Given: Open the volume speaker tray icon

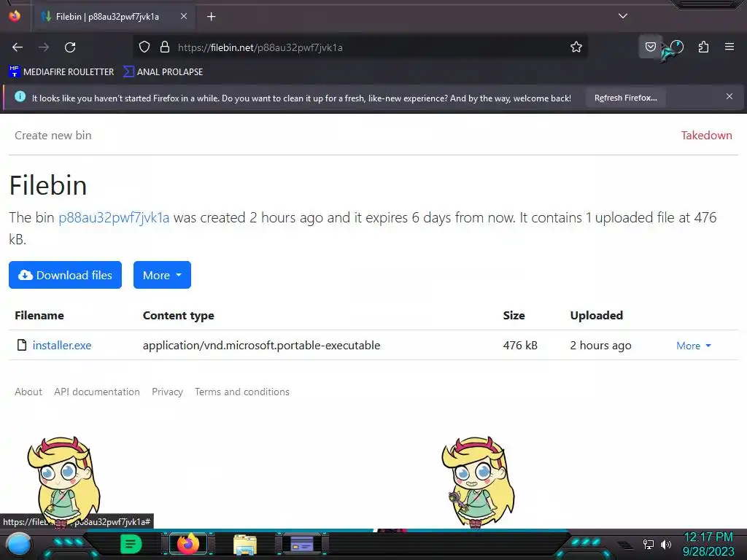Looking at the screenshot, I should click(x=666, y=544).
